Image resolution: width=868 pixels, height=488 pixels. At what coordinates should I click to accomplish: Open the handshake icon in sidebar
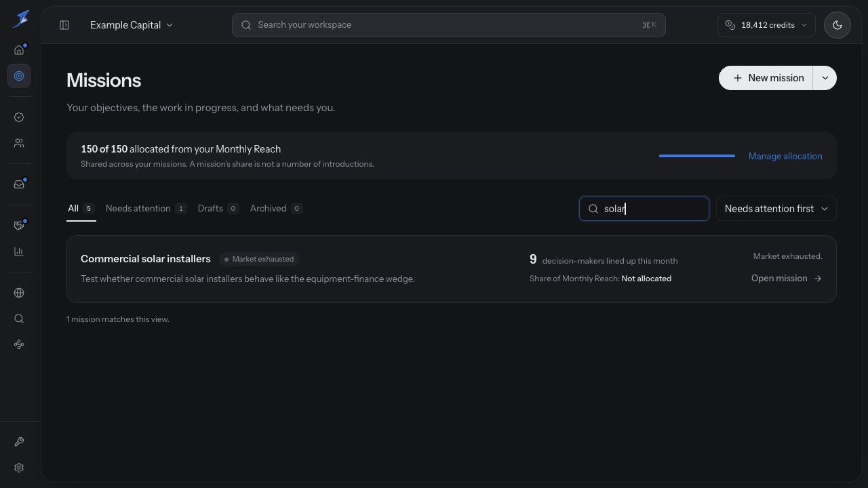pos(19,226)
